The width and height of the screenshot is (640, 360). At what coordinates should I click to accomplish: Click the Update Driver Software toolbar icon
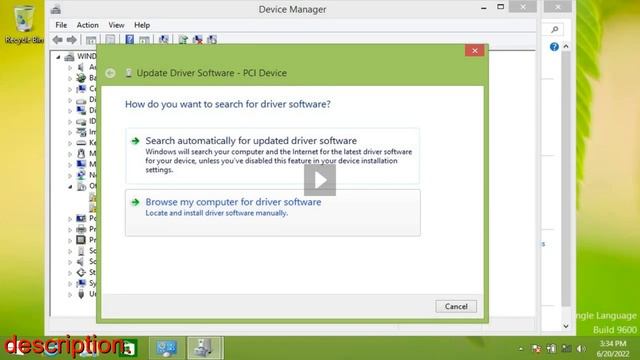click(183, 40)
